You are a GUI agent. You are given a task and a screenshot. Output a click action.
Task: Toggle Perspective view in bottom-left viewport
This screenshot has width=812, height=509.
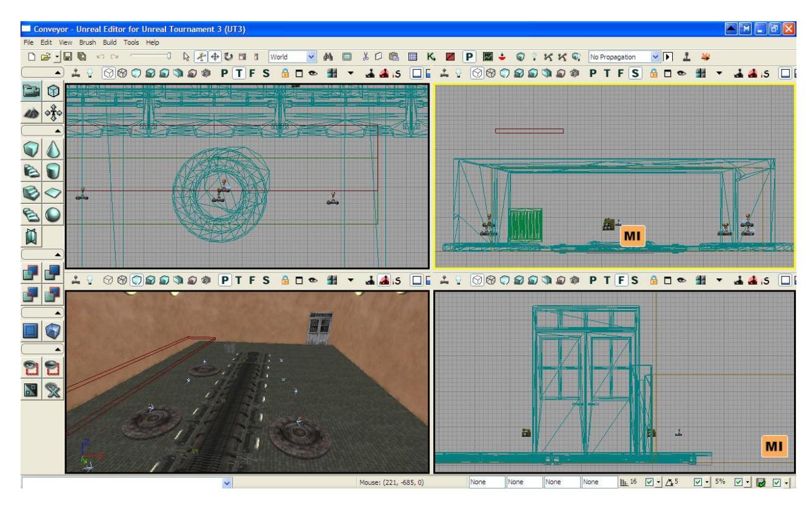point(226,280)
